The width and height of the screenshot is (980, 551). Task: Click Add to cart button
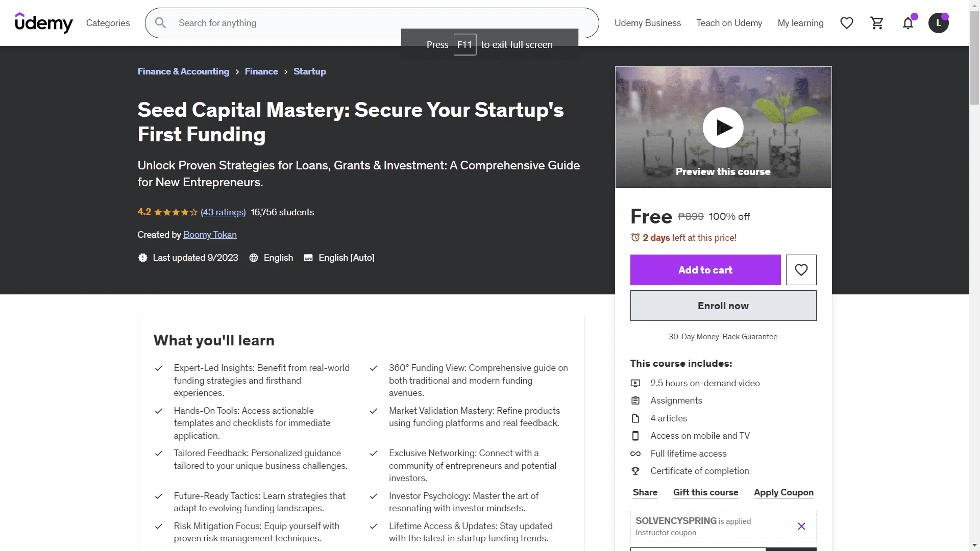(705, 270)
